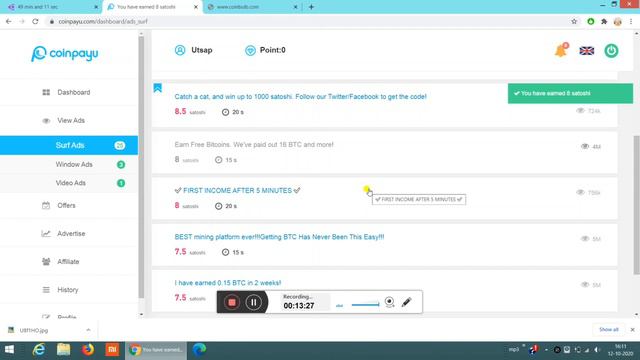Open the Mi app in taskbar
The width and height of the screenshot is (640, 360).
pyautogui.click(x=112, y=350)
